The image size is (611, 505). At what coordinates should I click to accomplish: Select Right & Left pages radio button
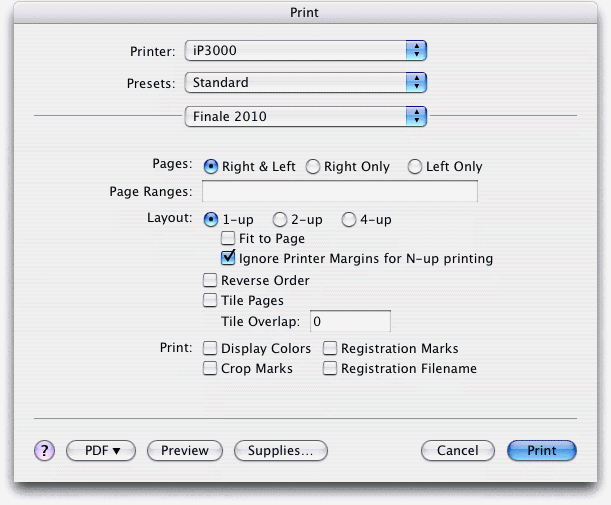pyautogui.click(x=210, y=167)
